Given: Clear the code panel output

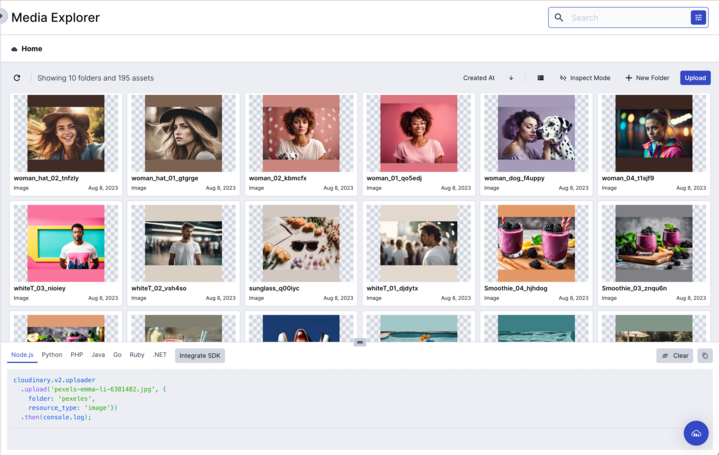Looking at the screenshot, I should tap(674, 355).
